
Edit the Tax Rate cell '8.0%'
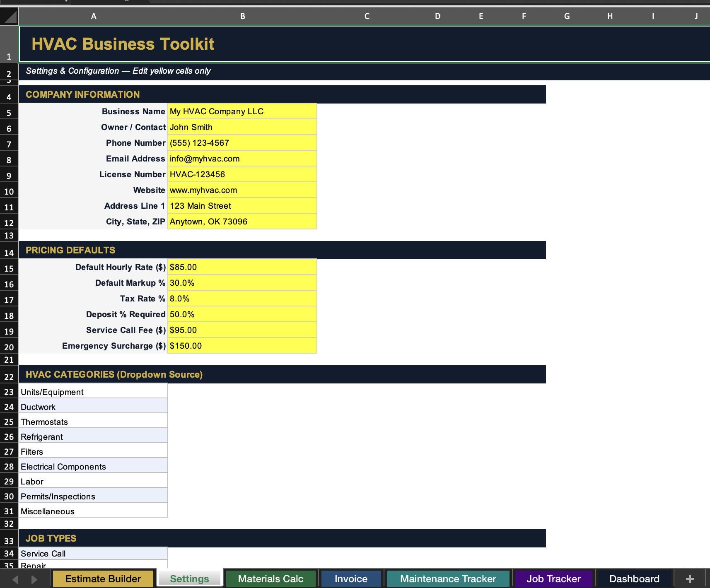(x=242, y=299)
